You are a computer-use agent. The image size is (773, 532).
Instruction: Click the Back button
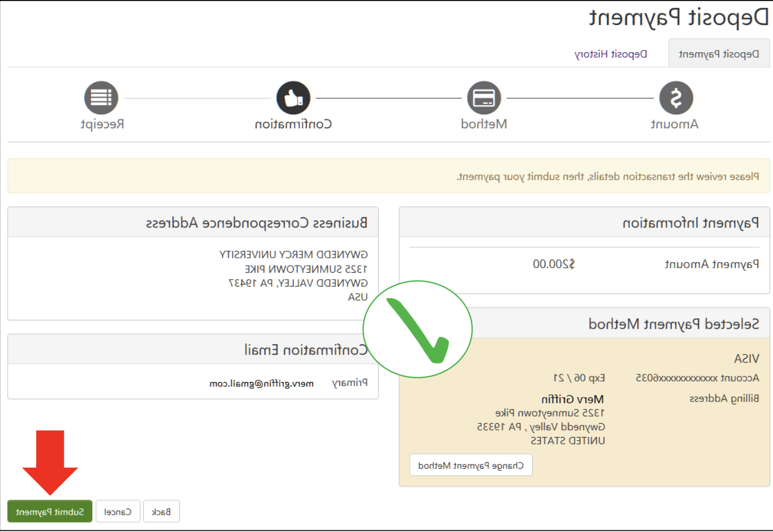coord(161,511)
